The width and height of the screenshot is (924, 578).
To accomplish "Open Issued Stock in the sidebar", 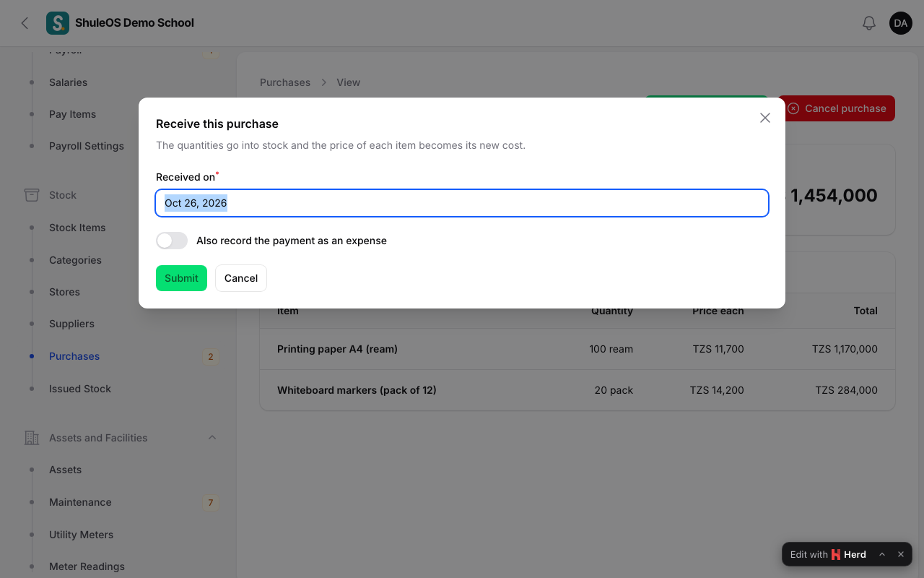I will pyautogui.click(x=80, y=389).
